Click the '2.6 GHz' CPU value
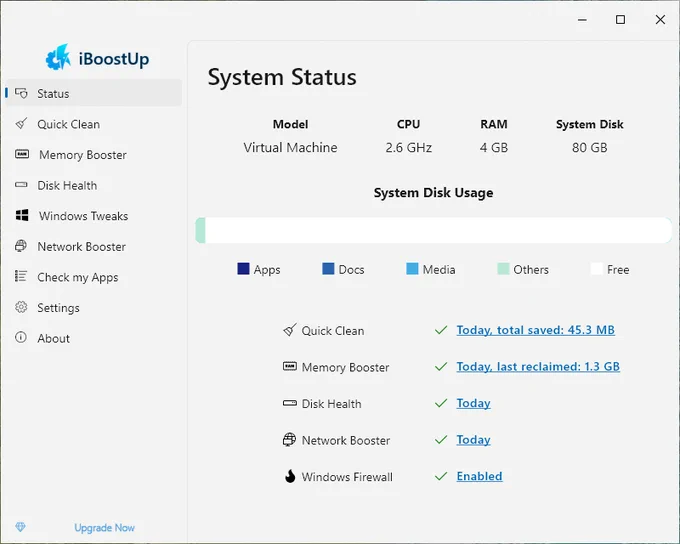 [x=409, y=147]
